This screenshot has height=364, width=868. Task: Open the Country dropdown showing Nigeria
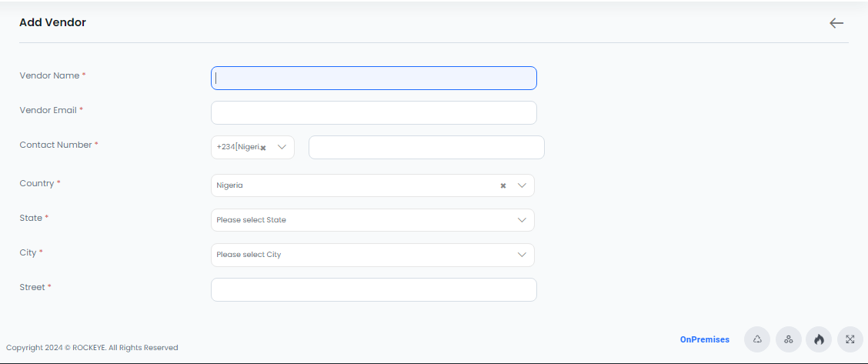(372, 185)
